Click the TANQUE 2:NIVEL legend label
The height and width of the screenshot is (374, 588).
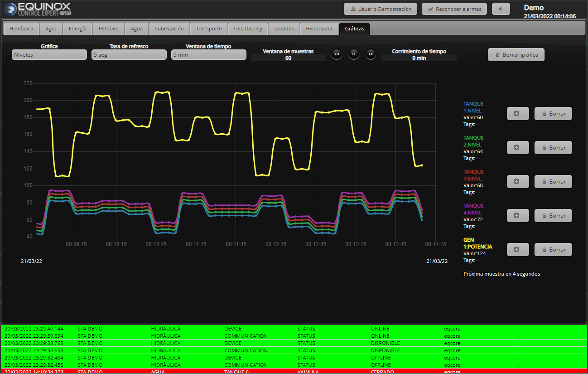[473, 141]
